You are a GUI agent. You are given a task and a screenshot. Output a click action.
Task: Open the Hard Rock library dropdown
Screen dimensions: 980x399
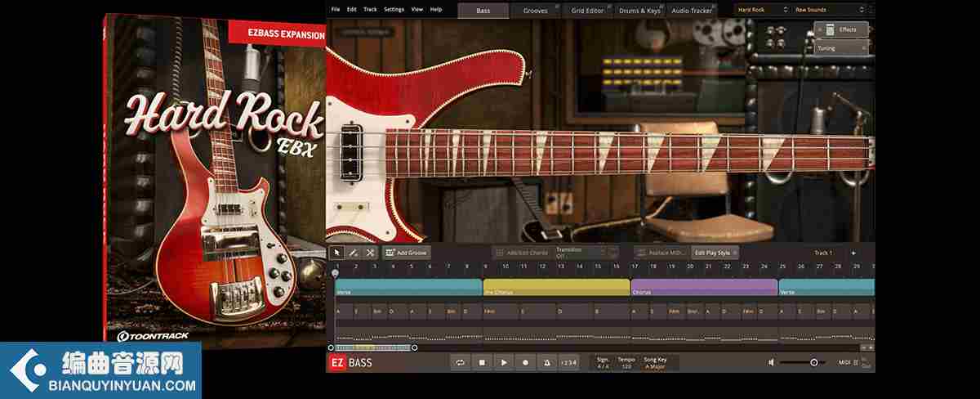(x=761, y=10)
